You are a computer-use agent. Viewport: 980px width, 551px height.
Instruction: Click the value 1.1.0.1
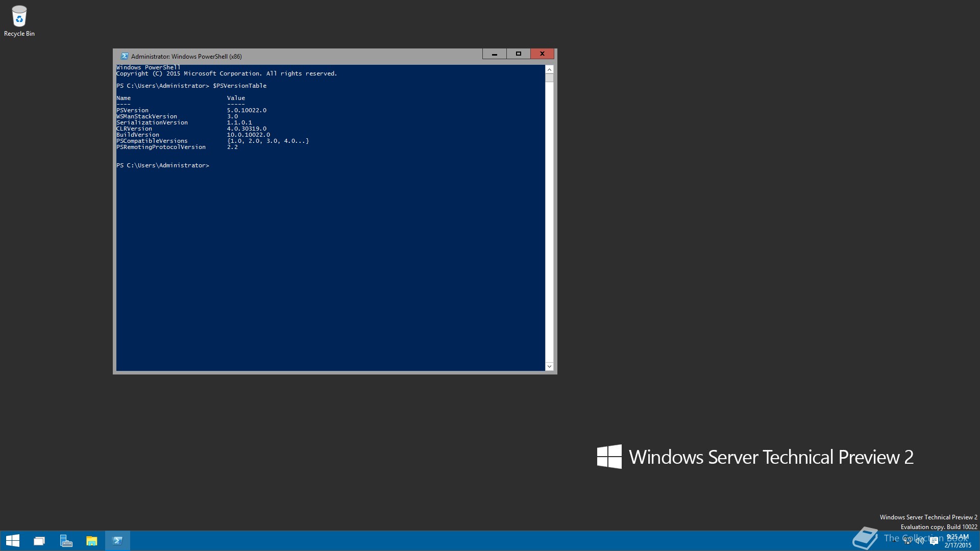239,122
